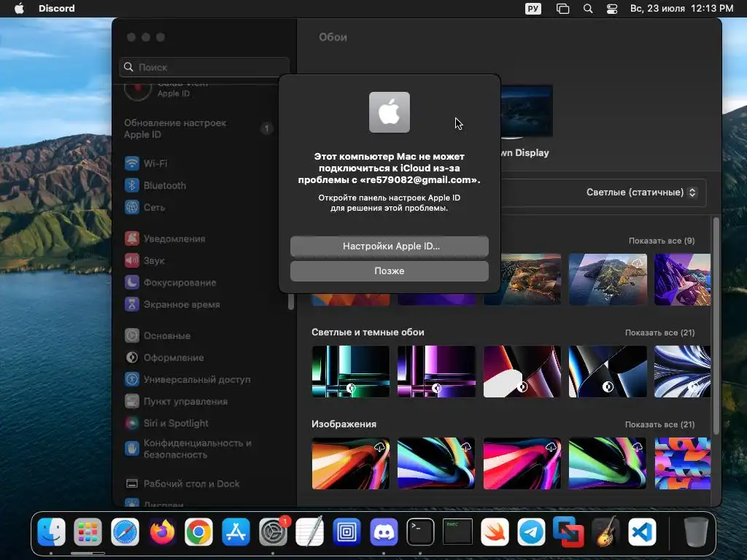
Task: Click wallpaper list vertical scrollbar
Action: (716, 325)
